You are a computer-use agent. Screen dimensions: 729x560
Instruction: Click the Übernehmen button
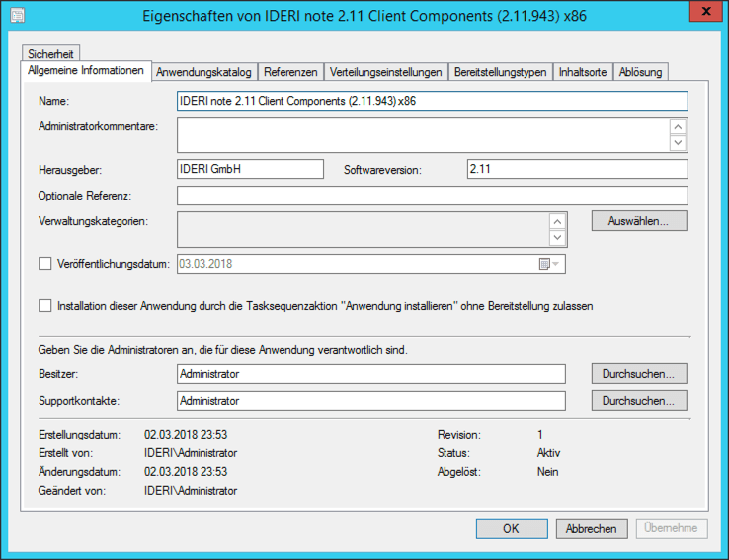672,528
